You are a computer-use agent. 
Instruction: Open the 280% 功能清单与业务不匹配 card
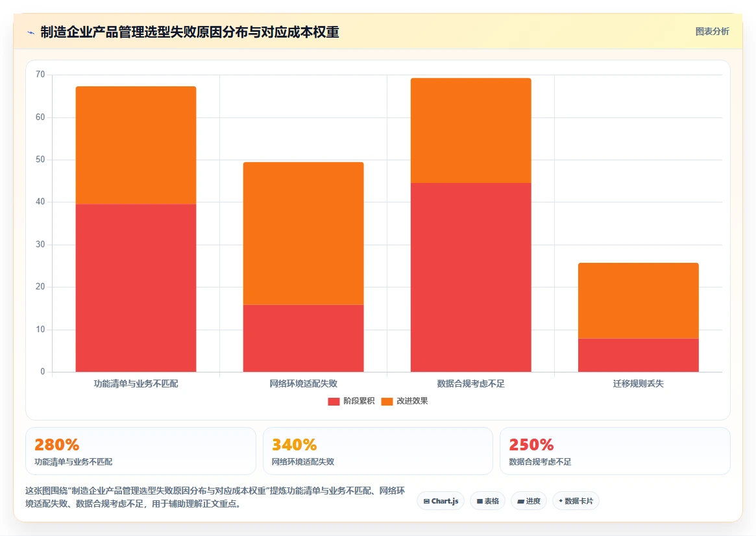141,451
